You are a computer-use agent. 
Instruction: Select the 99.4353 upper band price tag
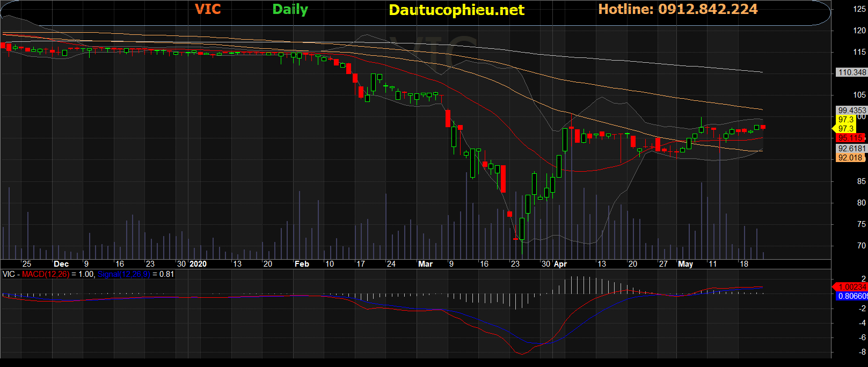[x=851, y=111]
